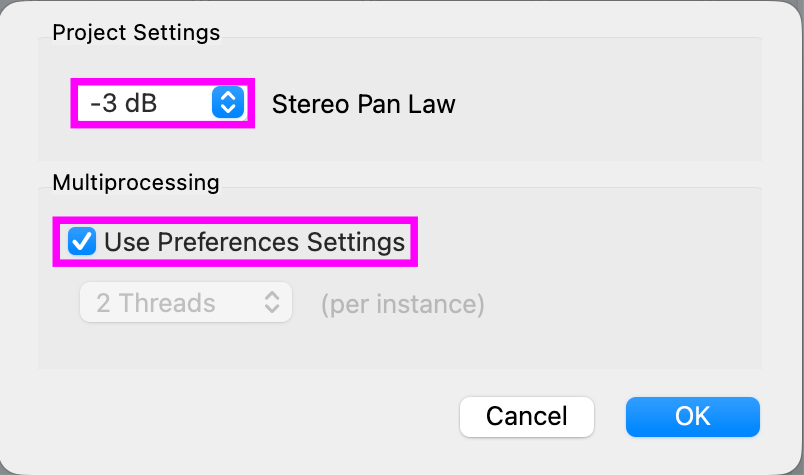Image resolution: width=804 pixels, height=475 pixels.
Task: Click the Multiprocessing section heading
Action: pos(135,183)
